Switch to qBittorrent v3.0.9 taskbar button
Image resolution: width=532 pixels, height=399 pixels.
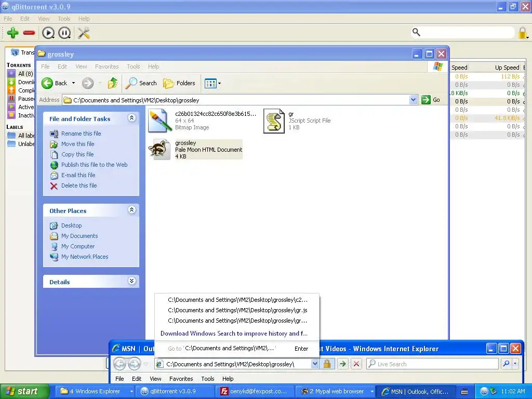point(174,392)
